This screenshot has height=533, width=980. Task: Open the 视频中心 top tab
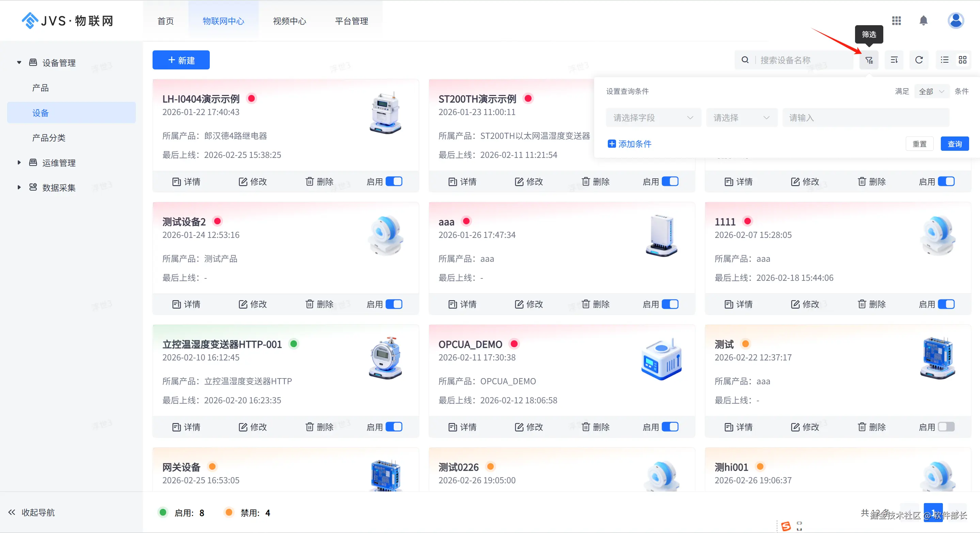289,21
